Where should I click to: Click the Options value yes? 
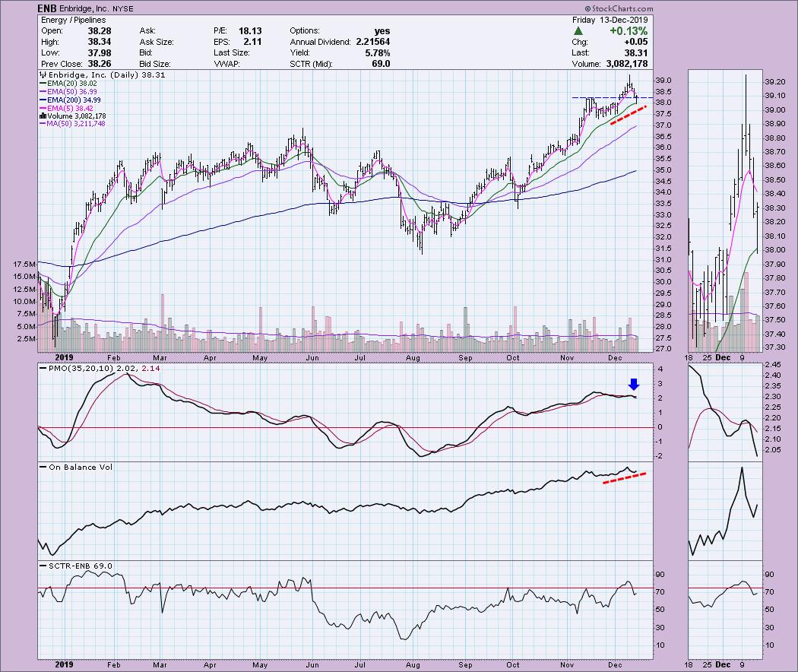point(382,31)
